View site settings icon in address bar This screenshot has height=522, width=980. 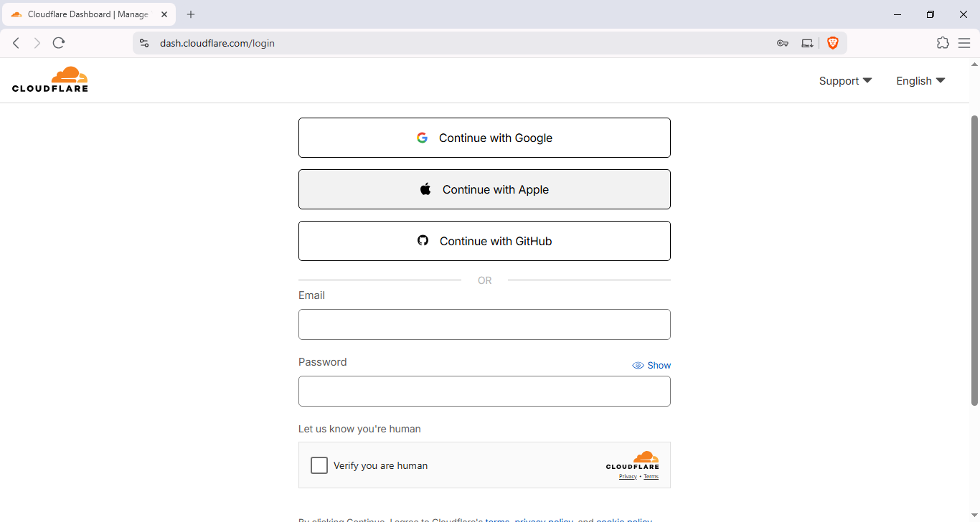(144, 43)
